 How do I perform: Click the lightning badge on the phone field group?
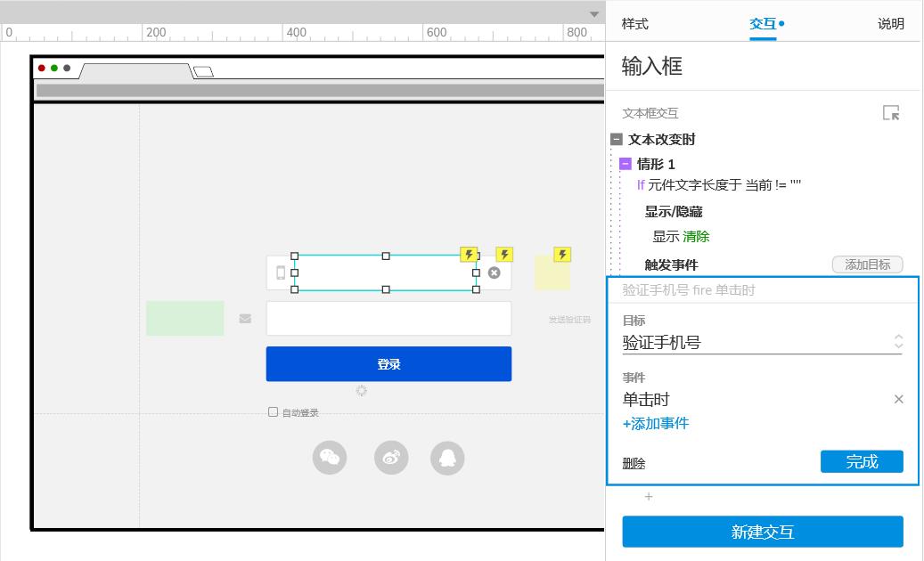(504, 255)
